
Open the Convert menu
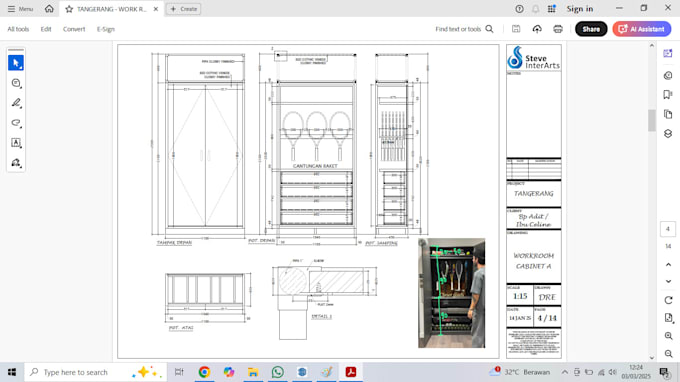tap(74, 29)
